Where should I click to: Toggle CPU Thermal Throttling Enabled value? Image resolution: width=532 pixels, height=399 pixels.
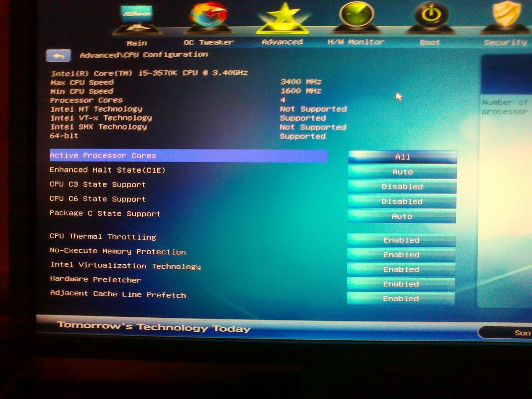click(401, 240)
